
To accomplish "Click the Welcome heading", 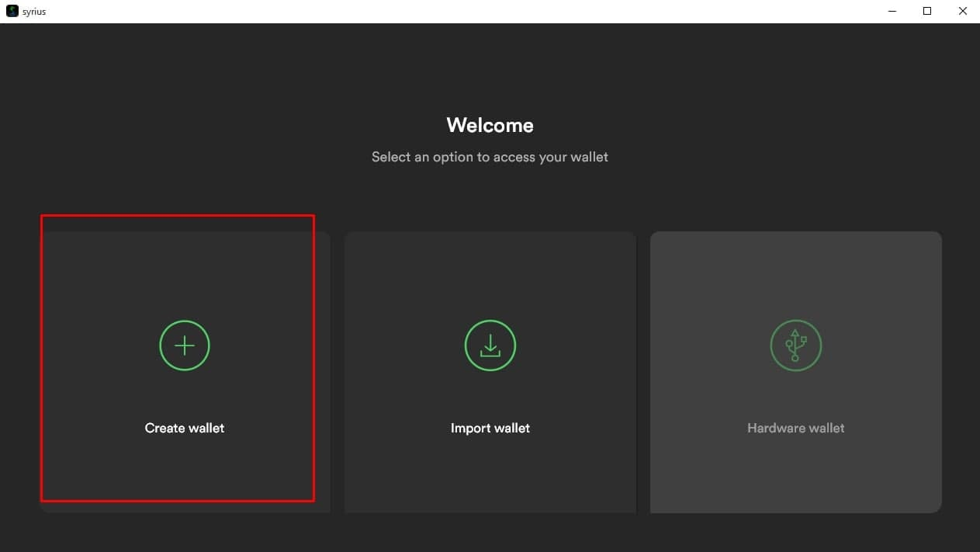I will click(490, 125).
